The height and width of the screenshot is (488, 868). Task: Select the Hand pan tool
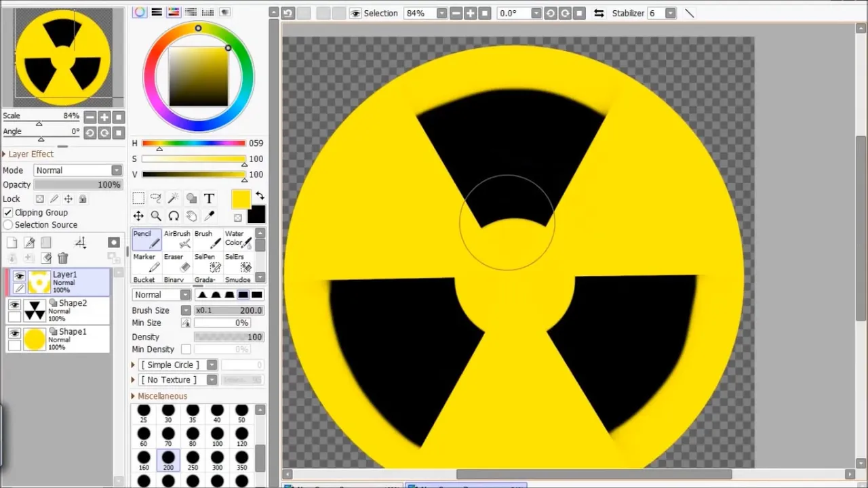[191, 216]
